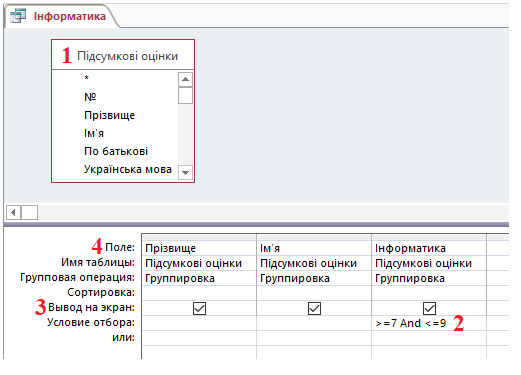Open Группировка cell in Інформатика column
Screen dimensions: 521x375
click(429, 278)
